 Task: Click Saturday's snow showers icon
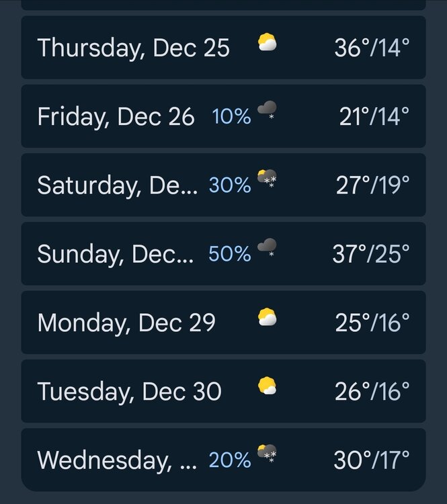pyautogui.click(x=267, y=179)
